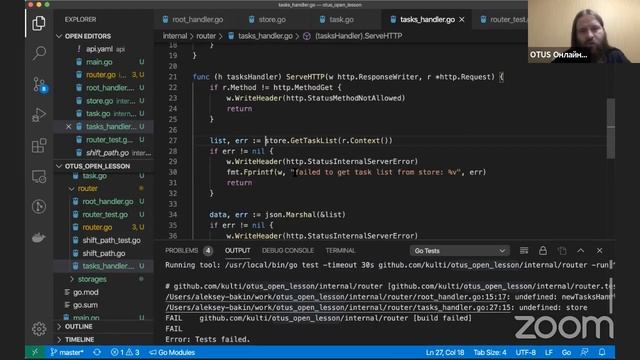Click Ln 27, Col 18 position indicator
Image resolution: width=640 pixels, height=360 pixels.
click(445, 352)
